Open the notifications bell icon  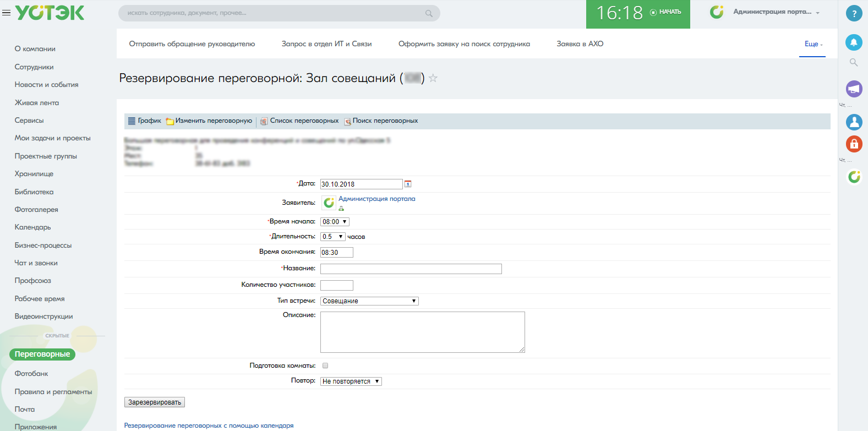pos(854,42)
